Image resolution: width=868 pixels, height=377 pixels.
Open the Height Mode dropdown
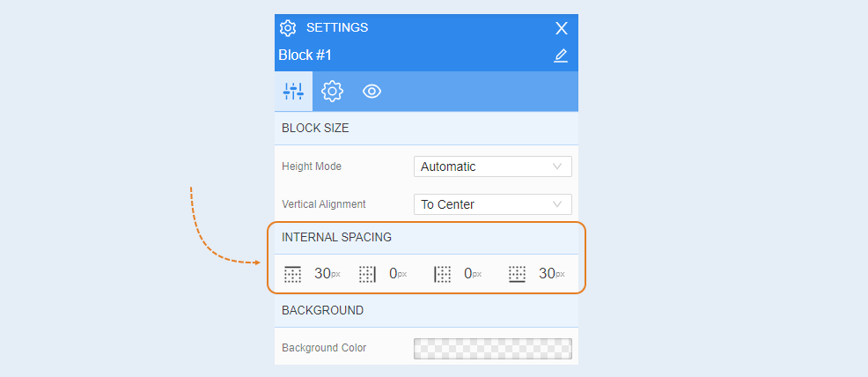tap(493, 166)
